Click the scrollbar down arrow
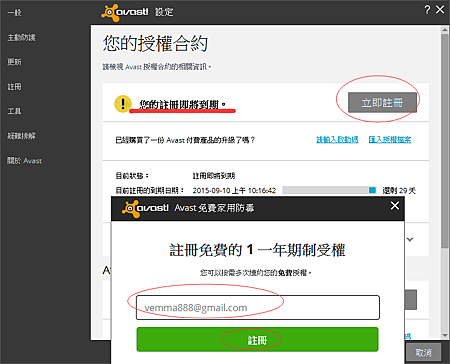 pyautogui.click(x=445, y=335)
